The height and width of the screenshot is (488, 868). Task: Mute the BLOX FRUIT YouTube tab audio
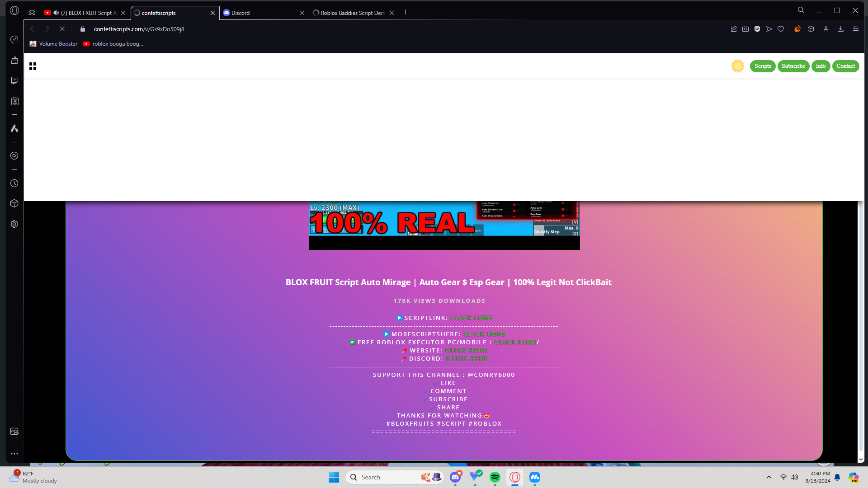tap(56, 13)
